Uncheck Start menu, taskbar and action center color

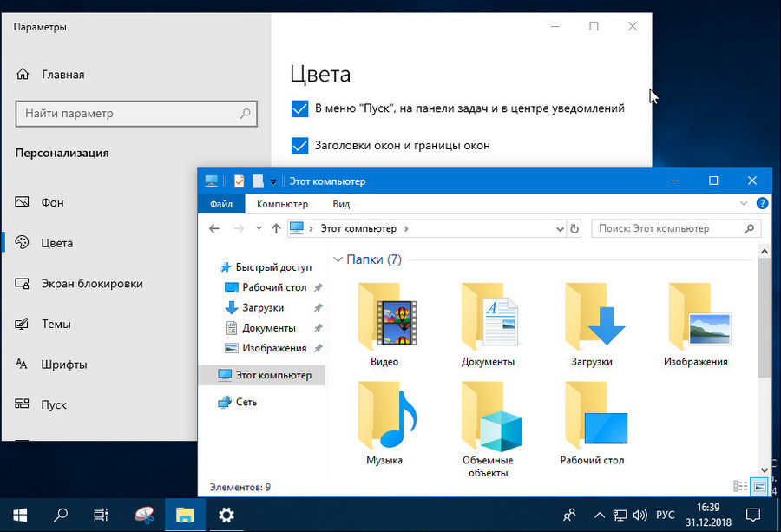coord(299,108)
